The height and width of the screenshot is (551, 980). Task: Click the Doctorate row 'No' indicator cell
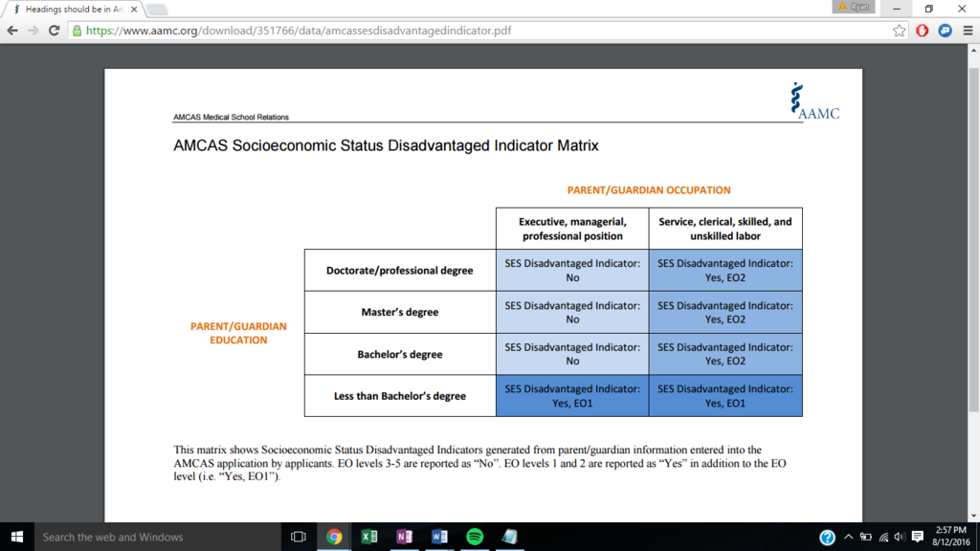(x=572, y=271)
